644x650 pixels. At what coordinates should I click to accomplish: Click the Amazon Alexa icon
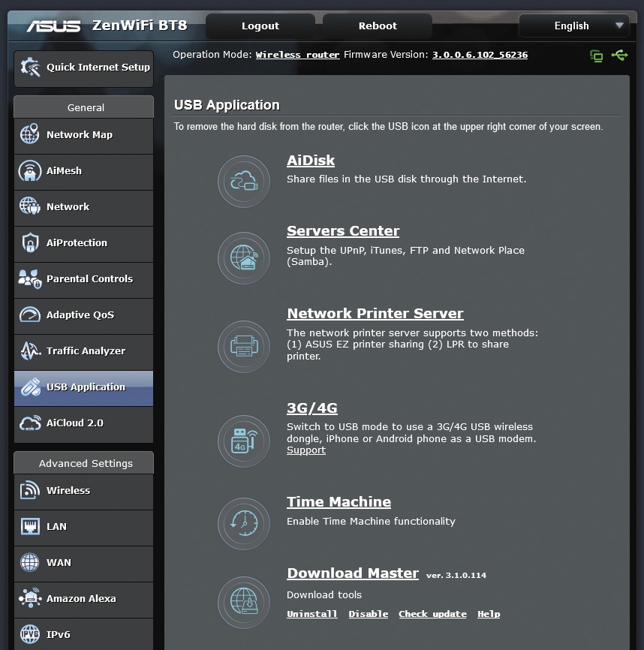click(30, 599)
